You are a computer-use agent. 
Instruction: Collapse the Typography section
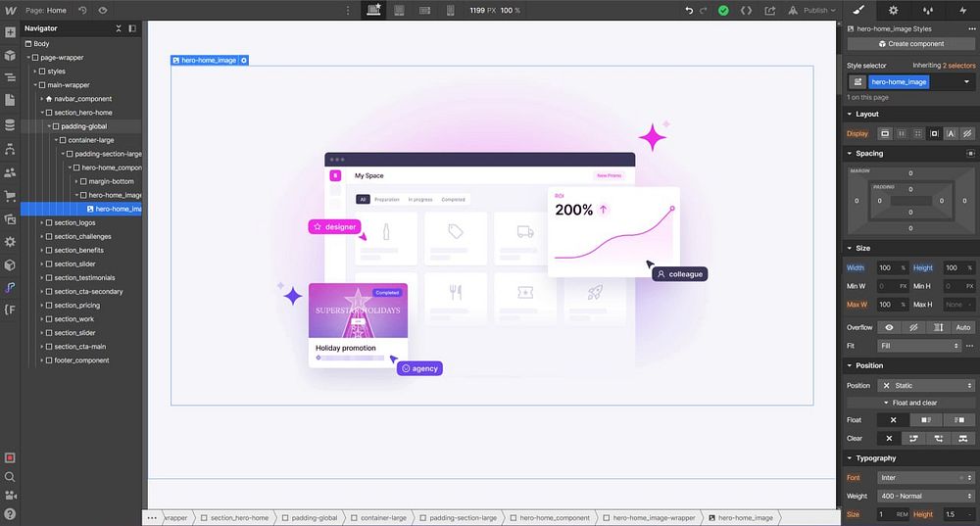coord(850,458)
